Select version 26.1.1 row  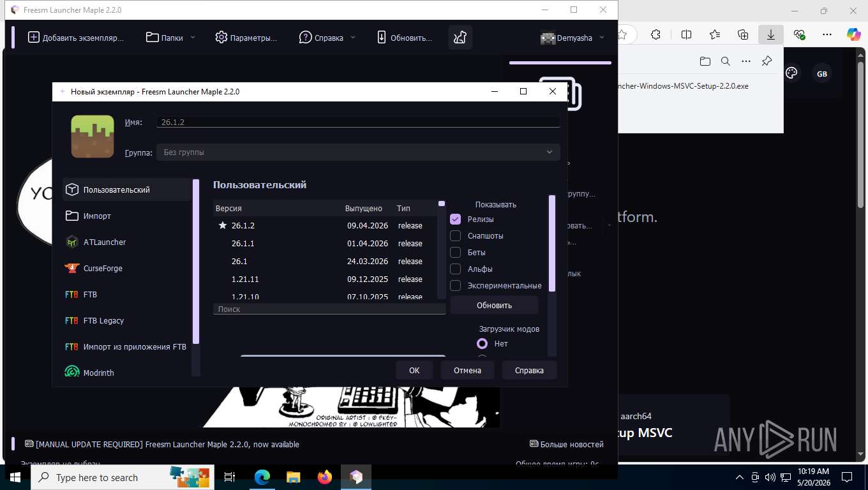point(325,243)
